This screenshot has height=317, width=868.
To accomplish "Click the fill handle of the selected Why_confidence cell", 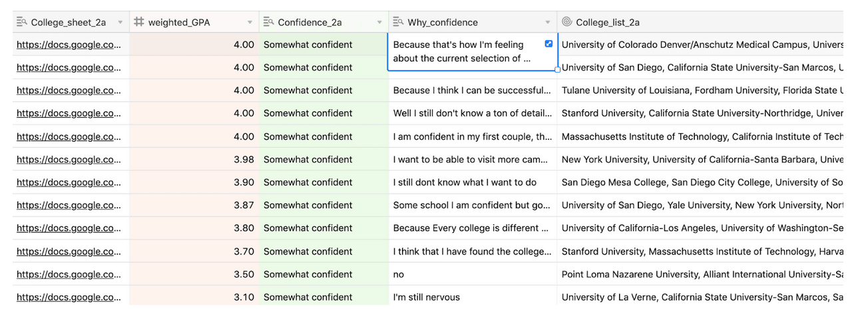I will tap(557, 69).
